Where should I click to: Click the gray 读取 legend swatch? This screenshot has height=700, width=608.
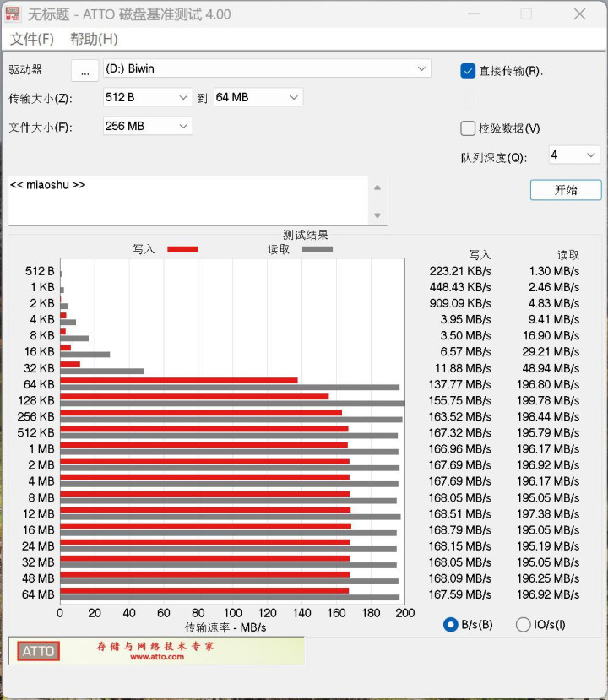pyautogui.click(x=318, y=249)
